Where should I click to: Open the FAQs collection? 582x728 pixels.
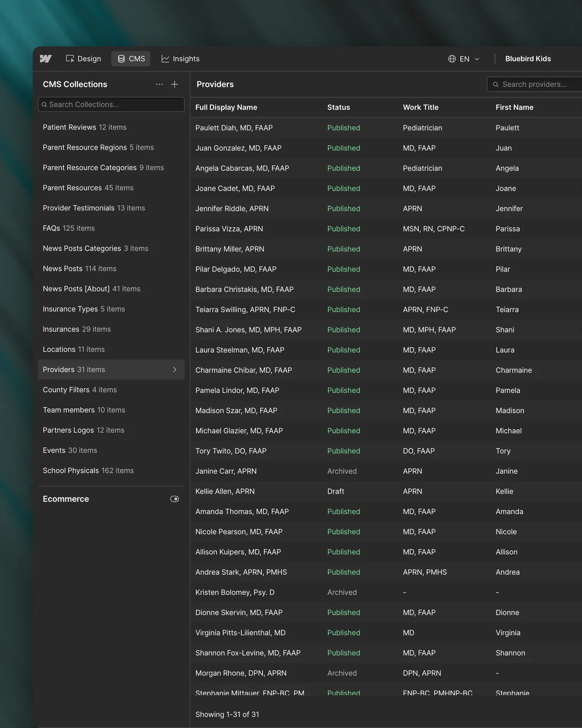point(111,228)
